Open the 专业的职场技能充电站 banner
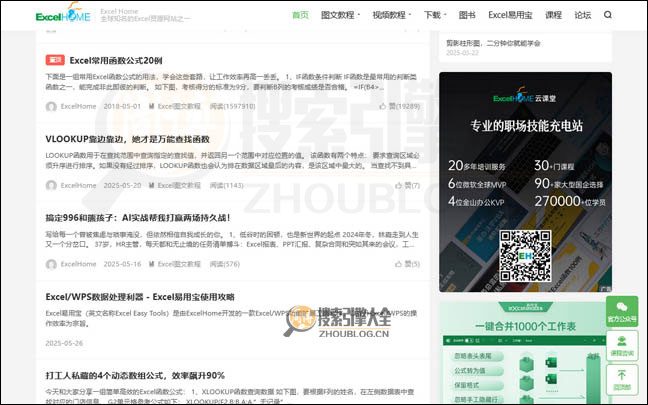 click(x=525, y=182)
